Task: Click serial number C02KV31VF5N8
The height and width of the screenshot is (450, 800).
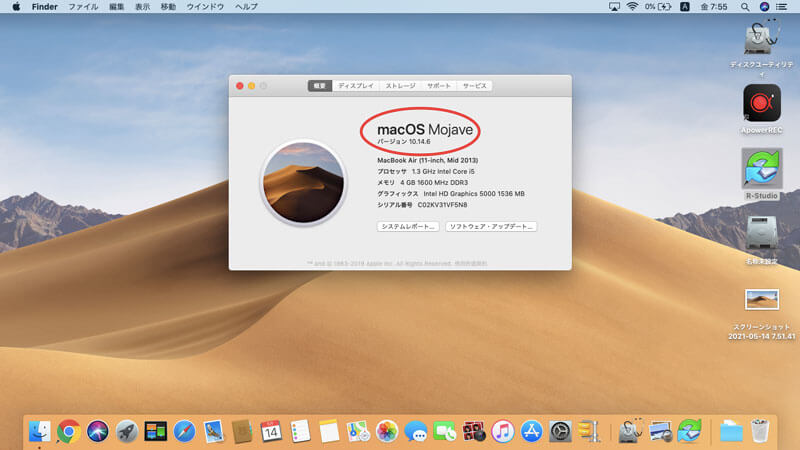Action: [442, 205]
